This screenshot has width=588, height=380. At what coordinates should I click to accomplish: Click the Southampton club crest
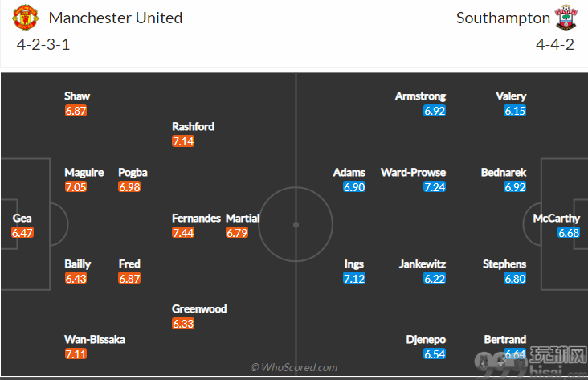pos(566,17)
